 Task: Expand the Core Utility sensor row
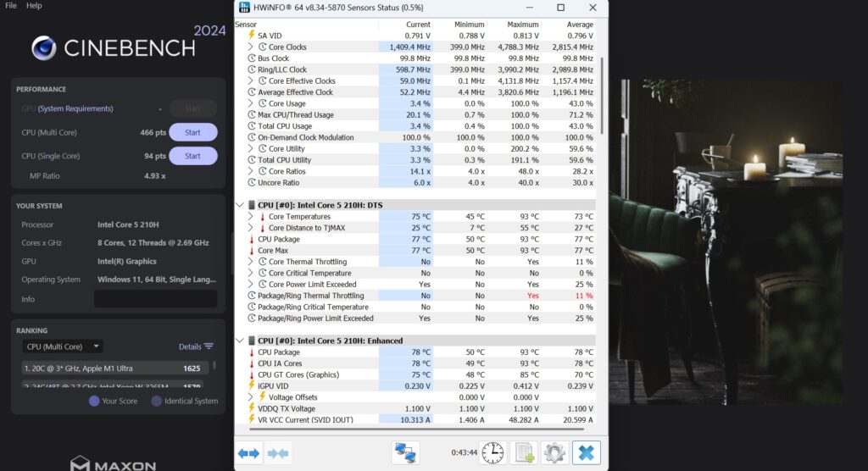[250, 148]
